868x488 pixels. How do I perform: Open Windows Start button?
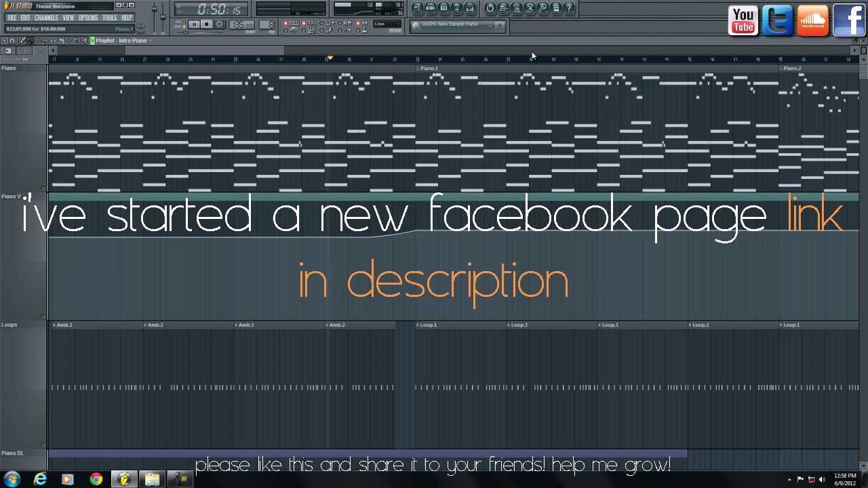12,479
